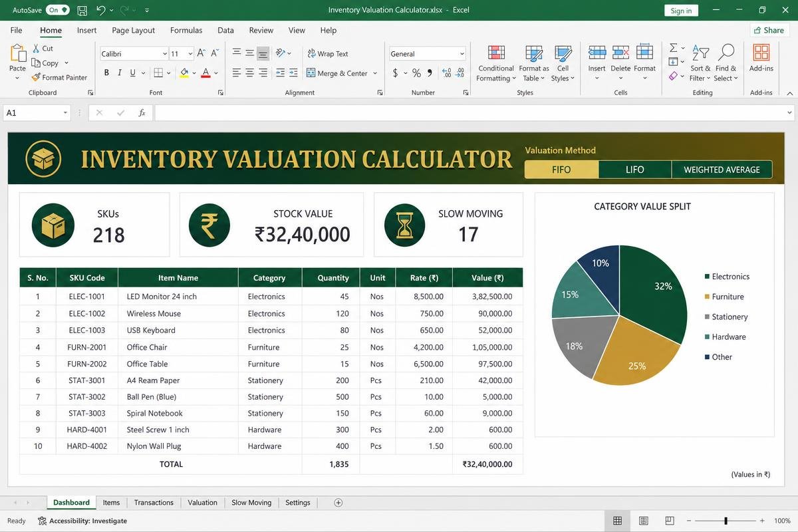Screen dimensions: 798x532
Task: Decrease font size with small A
Action: [215, 53]
